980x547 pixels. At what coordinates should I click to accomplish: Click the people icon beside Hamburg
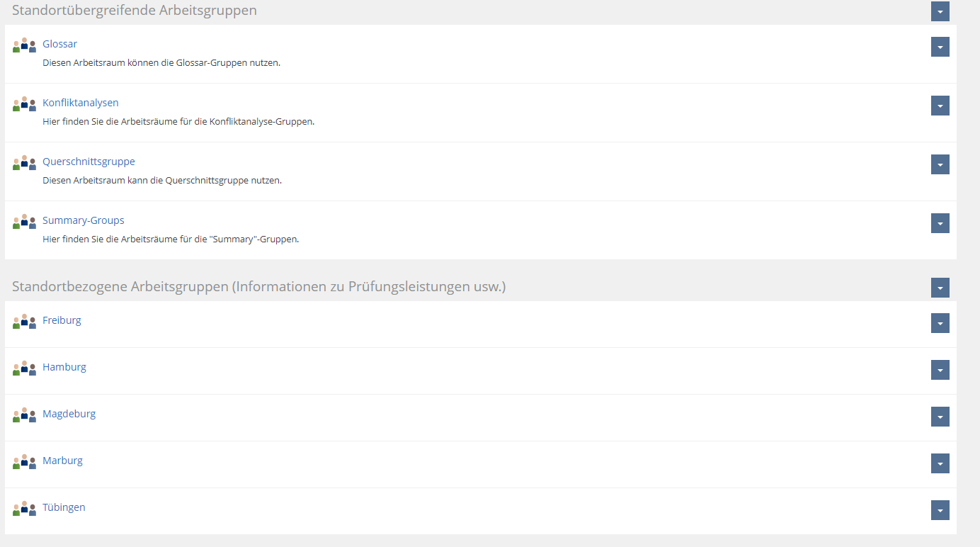(x=24, y=368)
